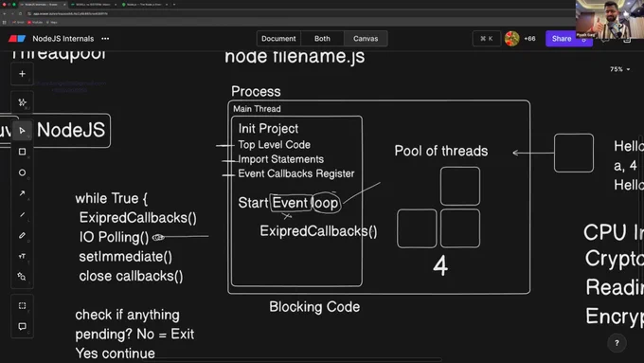Click the 'Process' label
This screenshot has height=363, width=644.
(256, 91)
